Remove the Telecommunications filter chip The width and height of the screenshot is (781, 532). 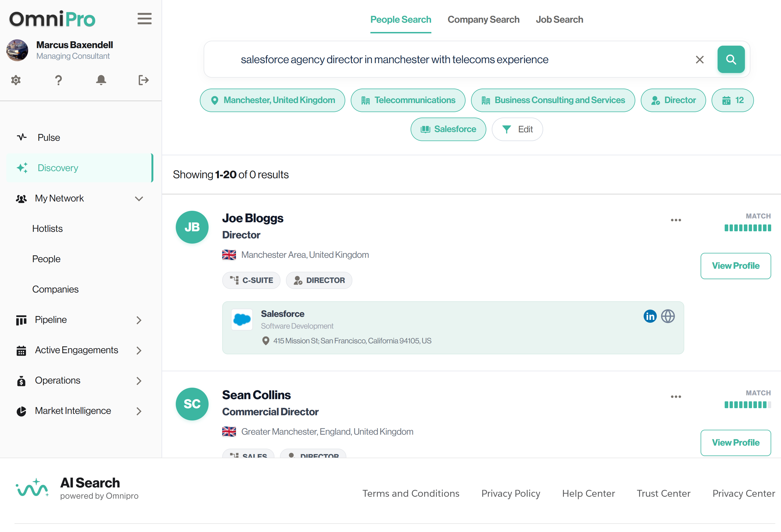(x=408, y=100)
